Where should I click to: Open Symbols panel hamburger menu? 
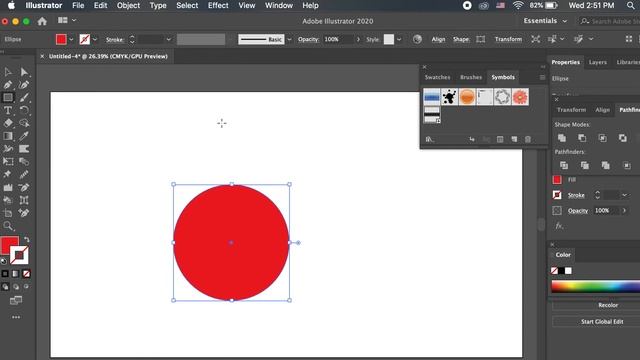(542, 77)
